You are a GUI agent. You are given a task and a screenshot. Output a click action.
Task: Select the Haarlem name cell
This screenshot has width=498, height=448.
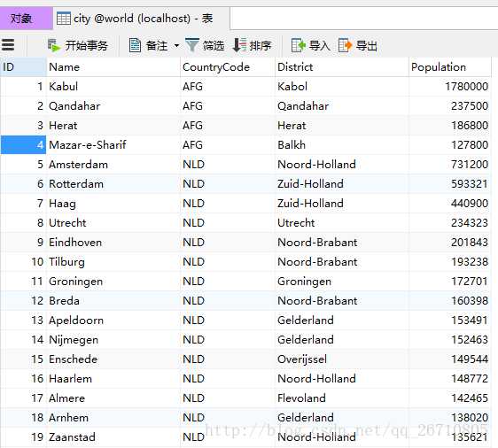coord(113,379)
